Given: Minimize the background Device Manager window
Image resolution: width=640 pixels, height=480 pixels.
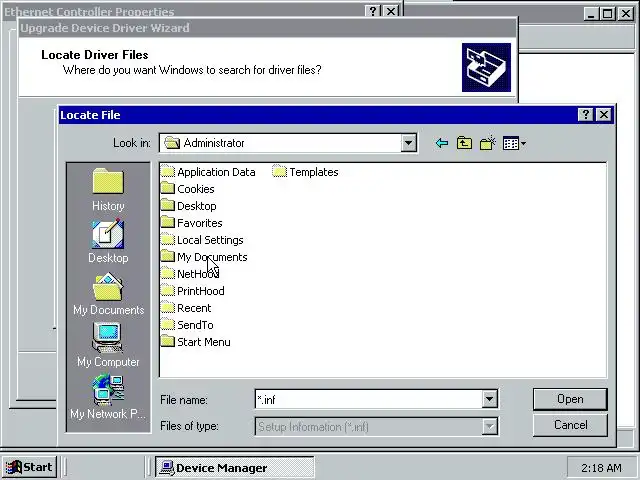Looking at the screenshot, I should (x=591, y=14).
